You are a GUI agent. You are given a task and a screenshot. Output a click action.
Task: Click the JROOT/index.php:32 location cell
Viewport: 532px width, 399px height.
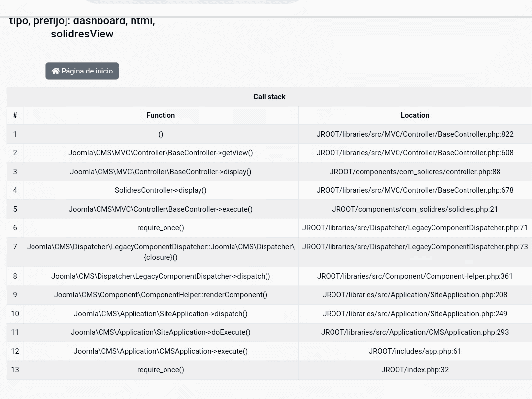[x=415, y=370]
